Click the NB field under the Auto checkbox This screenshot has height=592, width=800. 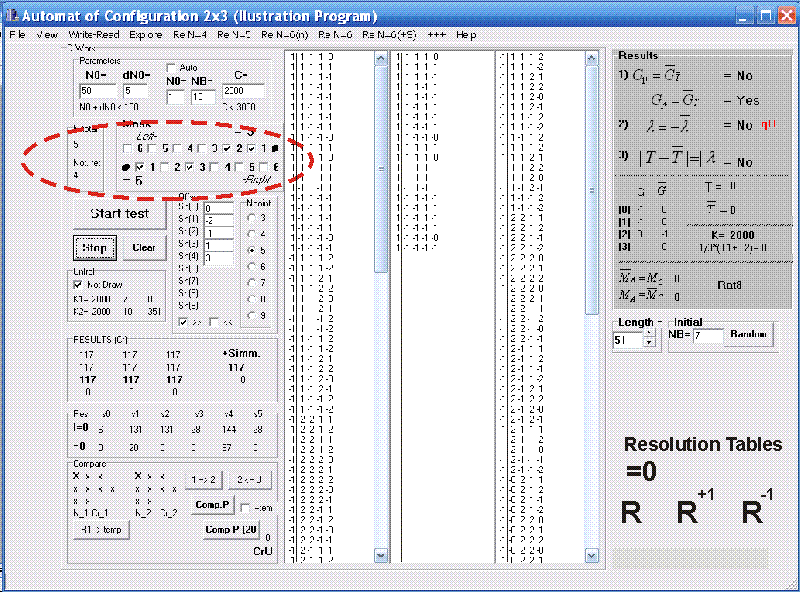click(x=203, y=97)
